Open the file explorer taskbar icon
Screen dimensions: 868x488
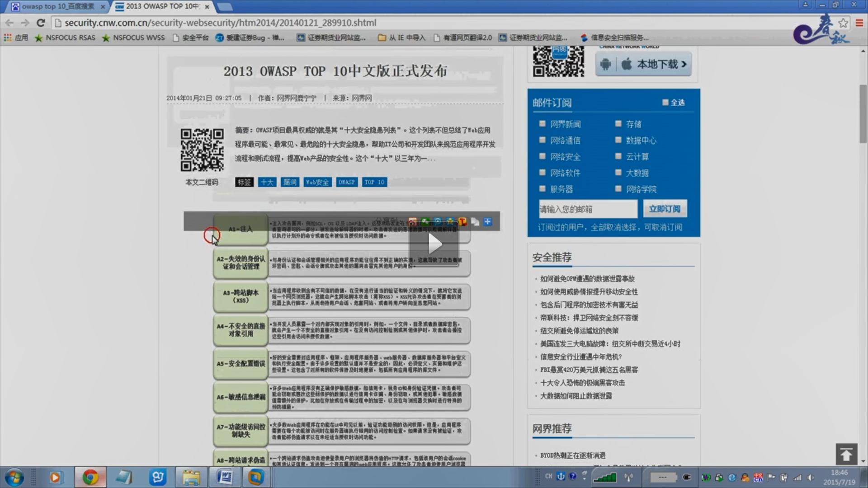[x=191, y=477]
